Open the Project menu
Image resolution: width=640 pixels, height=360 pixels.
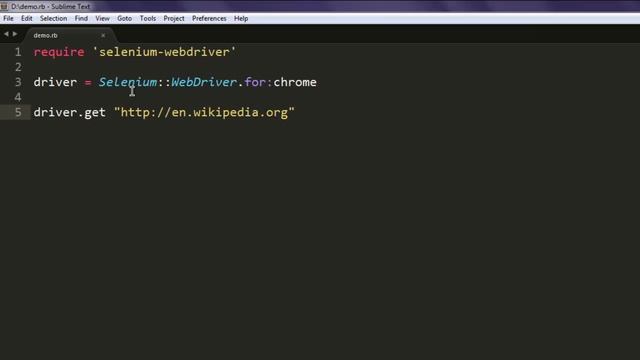pyautogui.click(x=174, y=18)
